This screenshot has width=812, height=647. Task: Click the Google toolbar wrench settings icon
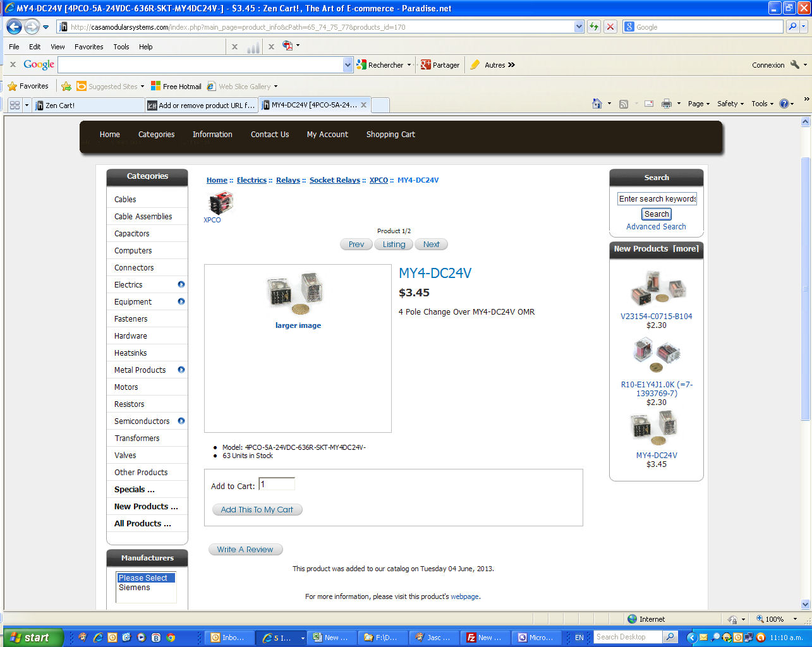tap(795, 64)
